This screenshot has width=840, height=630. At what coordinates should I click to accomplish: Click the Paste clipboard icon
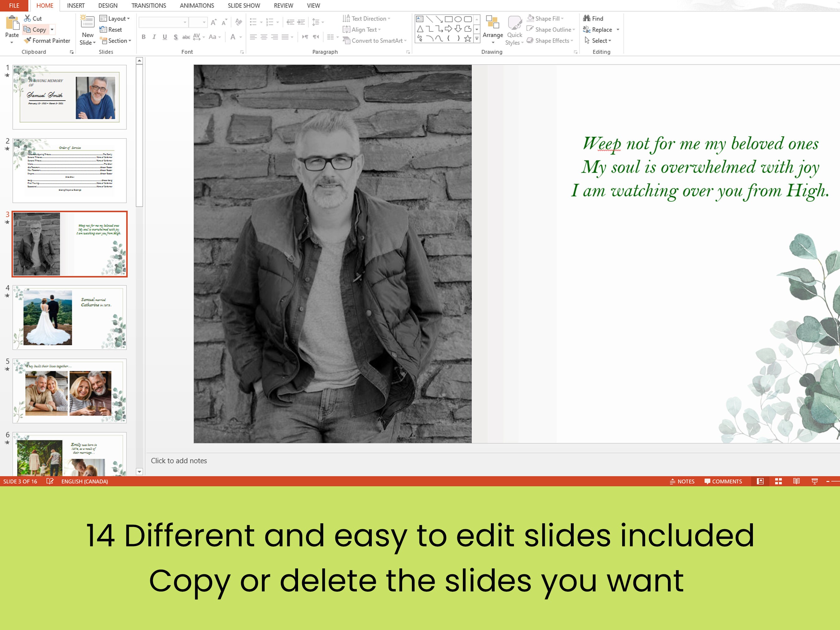(12, 23)
